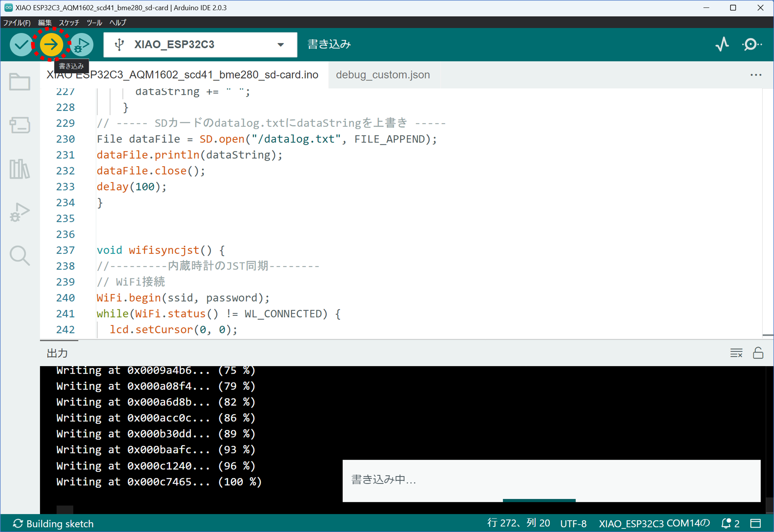Viewport: 774px width, 532px height.
Task: Open the Serial Monitor icon
Action: [751, 44]
